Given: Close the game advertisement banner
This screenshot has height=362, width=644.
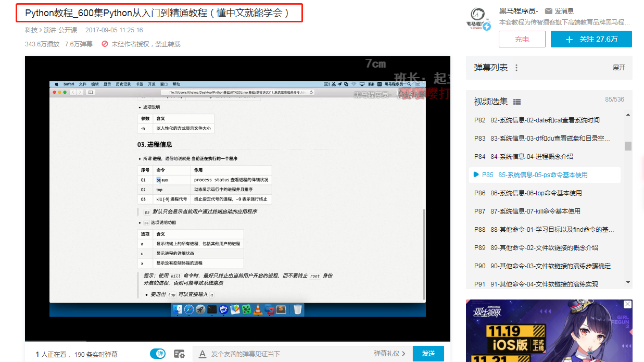Looking at the screenshot, I should 628,304.
